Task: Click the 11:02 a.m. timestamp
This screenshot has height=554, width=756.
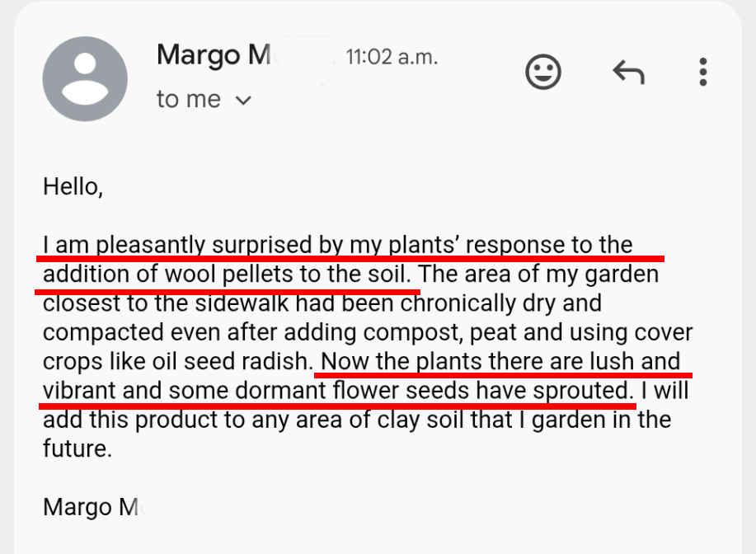Action: pos(392,58)
